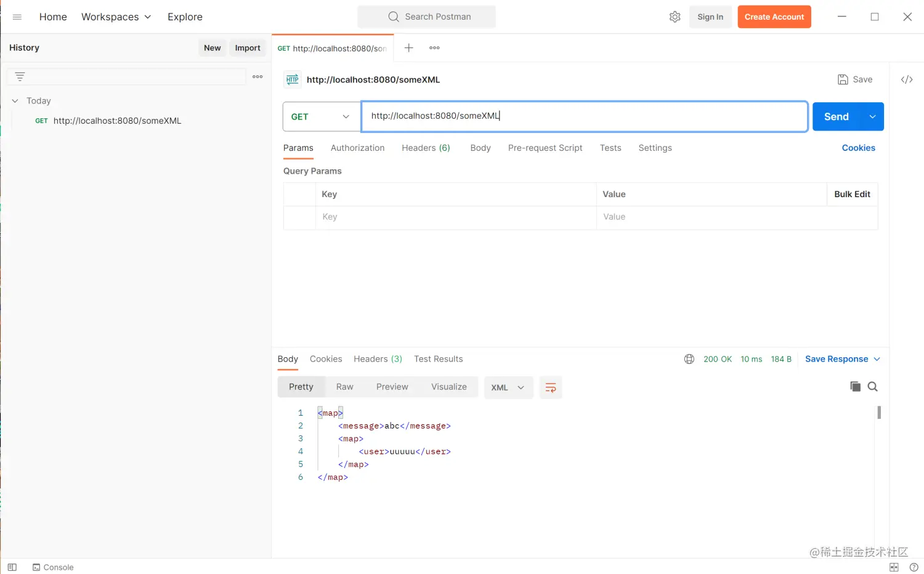Open the XML format dropdown

(x=508, y=387)
